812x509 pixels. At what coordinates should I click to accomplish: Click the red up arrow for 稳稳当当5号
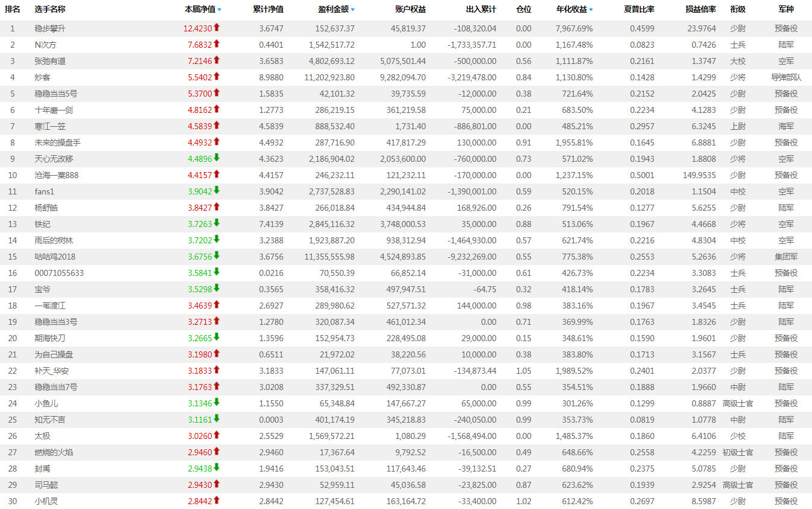[217, 93]
